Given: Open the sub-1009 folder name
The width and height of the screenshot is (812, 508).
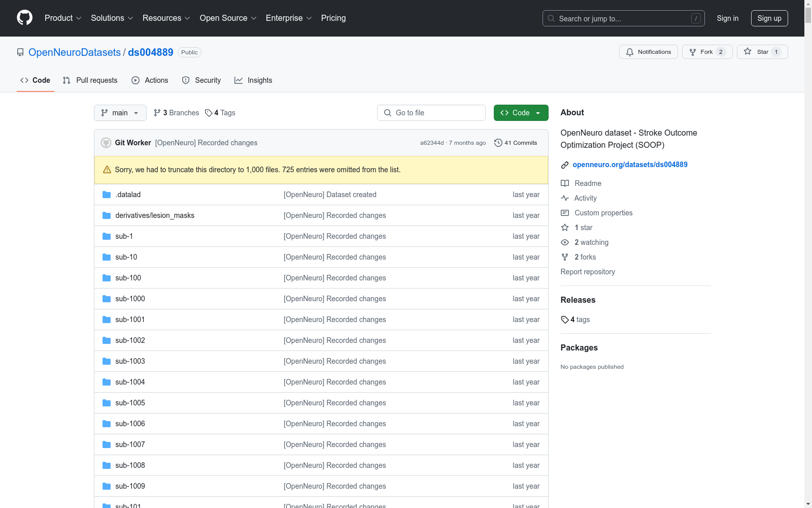Looking at the screenshot, I should click(x=130, y=486).
